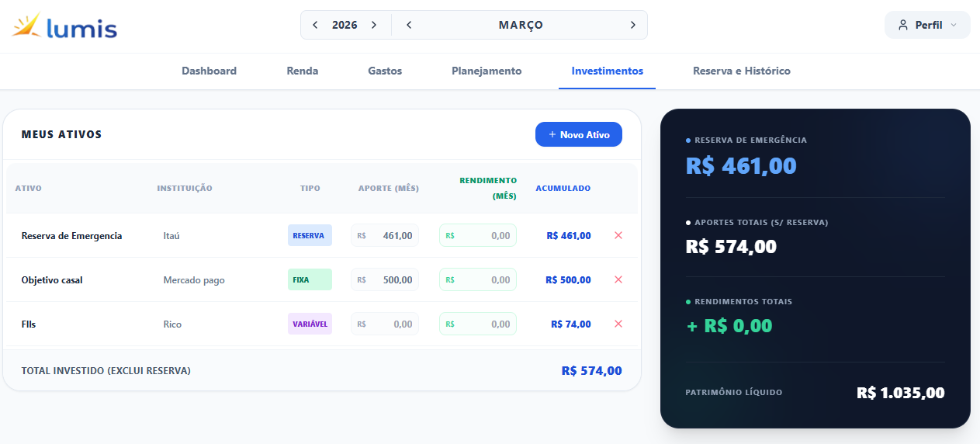Open the Renda tab
The width and height of the screenshot is (980, 444).
[x=302, y=71]
